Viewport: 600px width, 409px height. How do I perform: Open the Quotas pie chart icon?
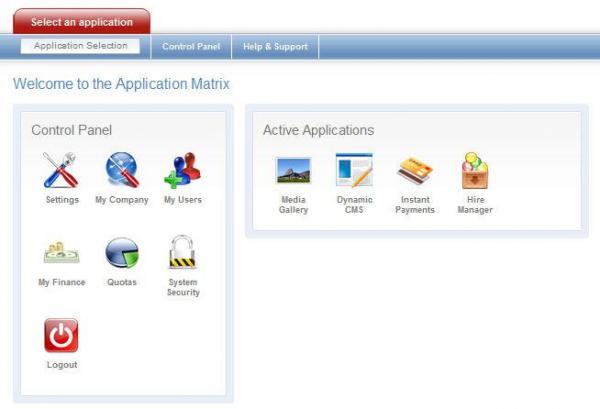(x=122, y=253)
